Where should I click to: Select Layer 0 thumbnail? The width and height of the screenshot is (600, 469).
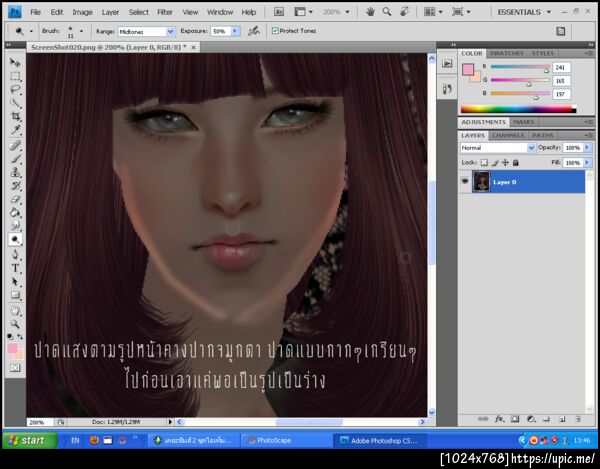[481, 181]
